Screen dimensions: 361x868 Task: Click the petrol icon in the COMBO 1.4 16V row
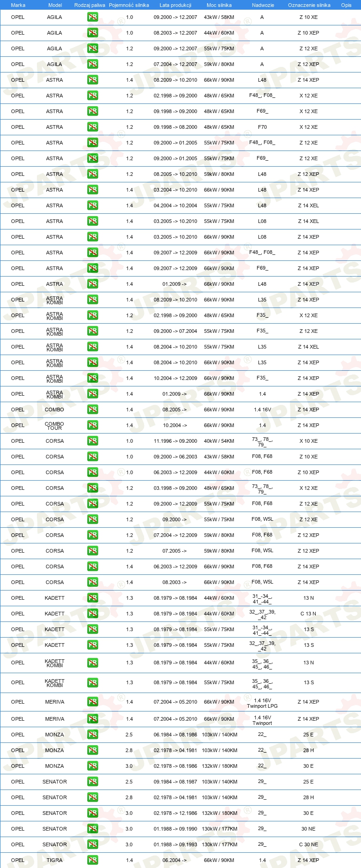point(92,410)
